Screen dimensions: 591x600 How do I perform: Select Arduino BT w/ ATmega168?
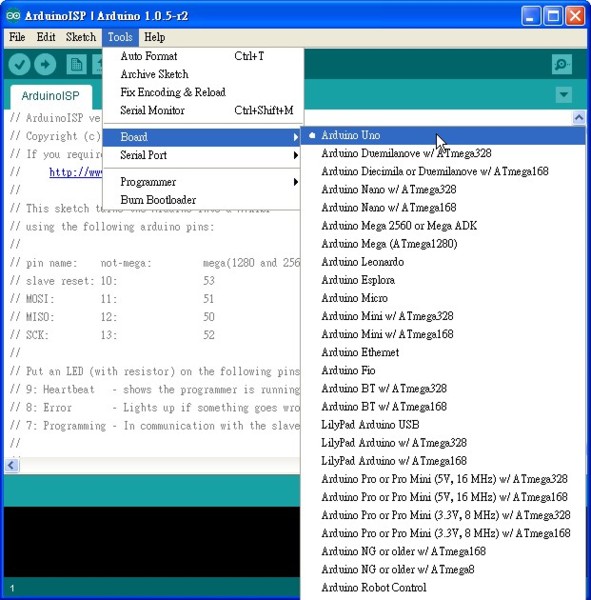click(443, 407)
